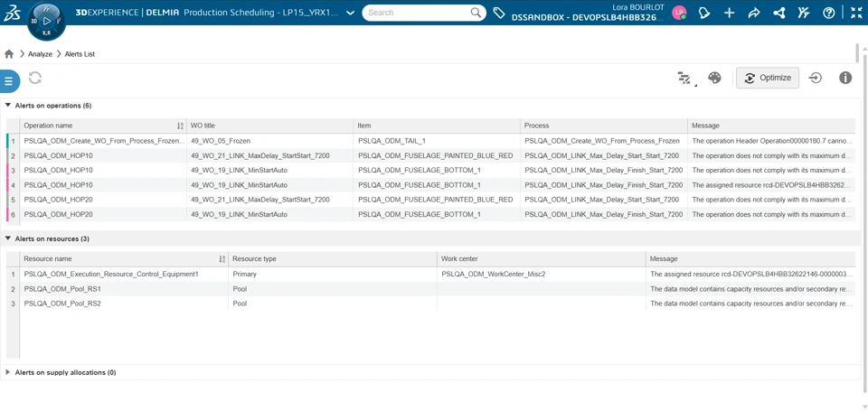Open the 3DEXPERIENCE compass
This screenshot has width=868, height=411.
(x=46, y=21)
